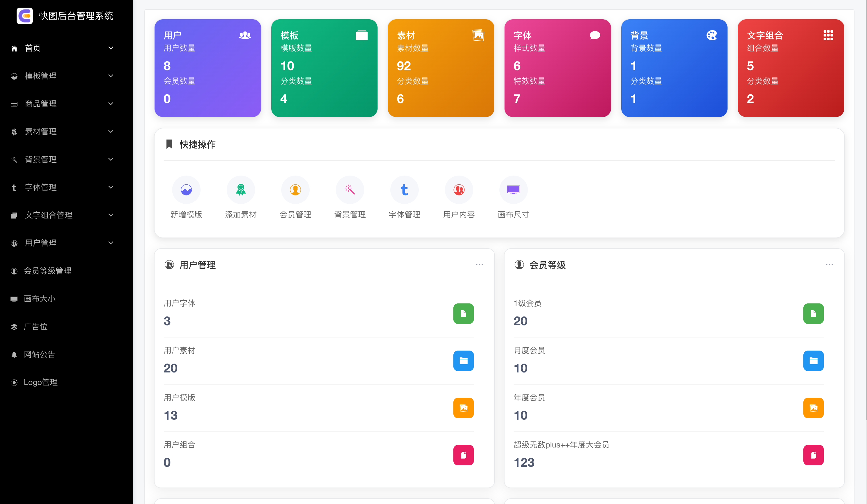867x504 pixels.
Task: Click the green file icon next to 1级会员
Action: (813, 313)
